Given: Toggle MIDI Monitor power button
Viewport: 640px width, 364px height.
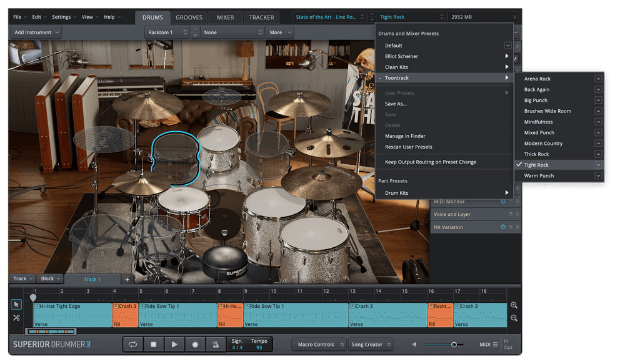Looking at the screenshot, I should 503,202.
